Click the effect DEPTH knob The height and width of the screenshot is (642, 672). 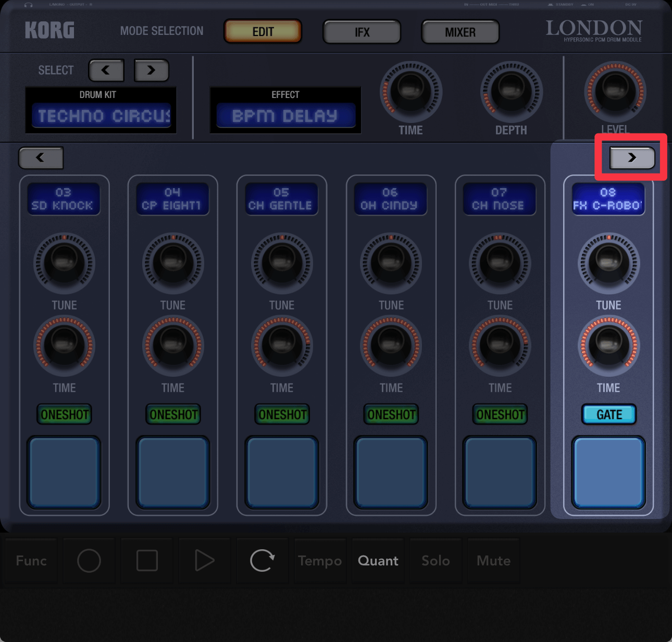tap(511, 92)
